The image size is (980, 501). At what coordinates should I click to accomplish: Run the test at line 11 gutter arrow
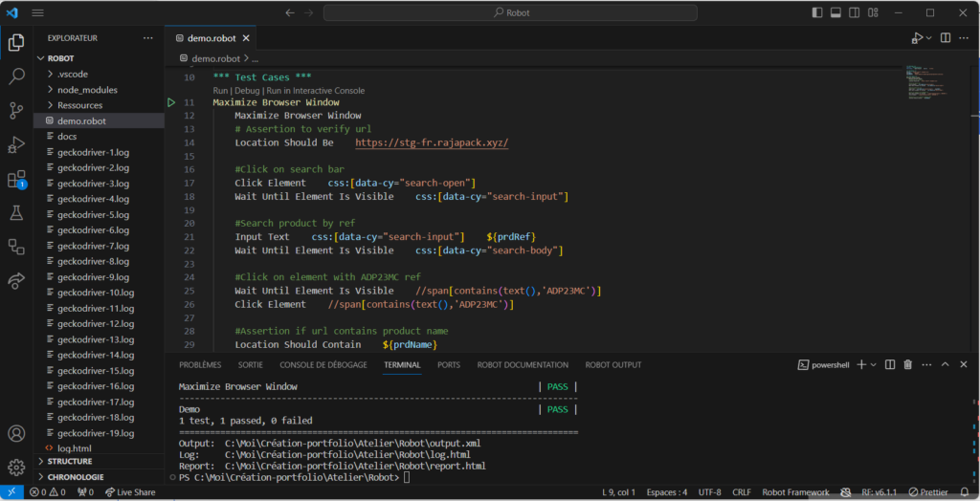coord(171,102)
